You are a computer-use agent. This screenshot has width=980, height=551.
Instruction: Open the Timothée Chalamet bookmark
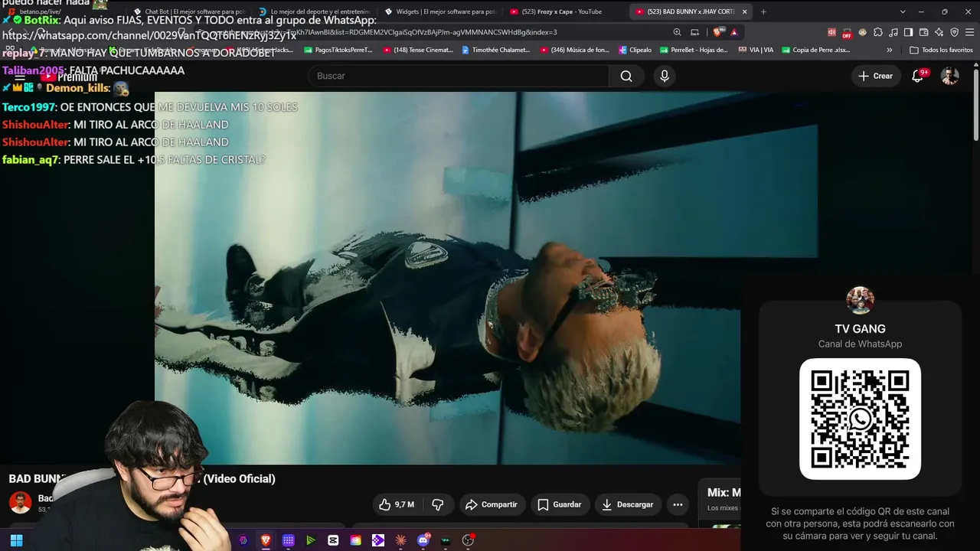496,50
